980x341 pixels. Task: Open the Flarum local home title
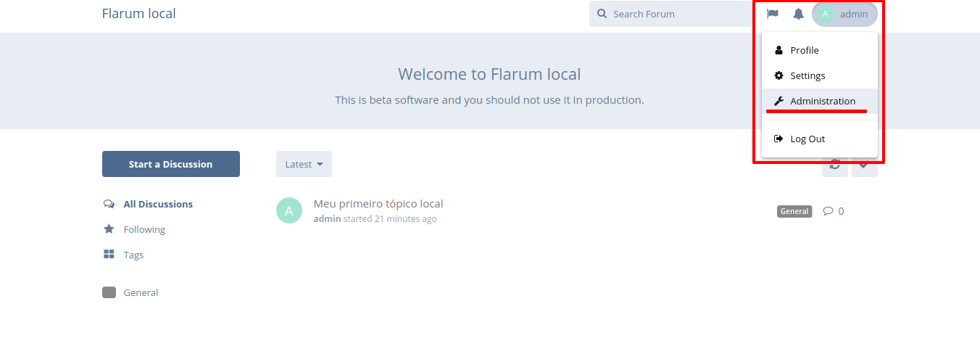(x=139, y=14)
